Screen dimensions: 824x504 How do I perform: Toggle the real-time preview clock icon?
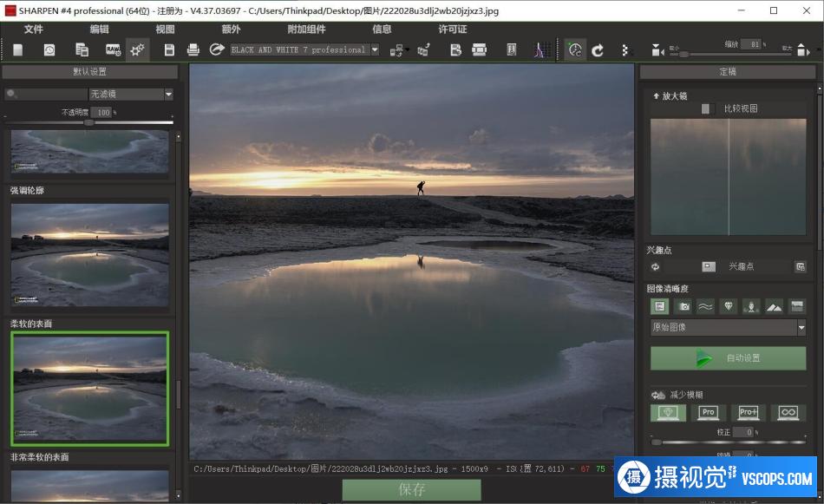point(575,50)
